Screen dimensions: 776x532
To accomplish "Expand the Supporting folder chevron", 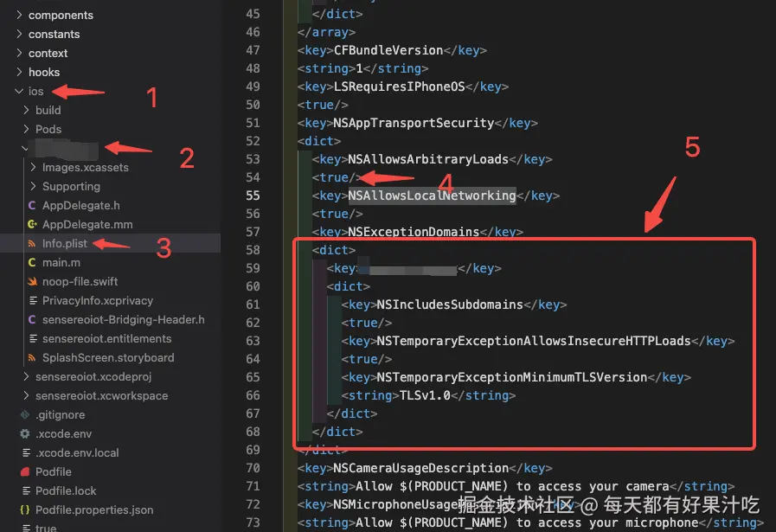I will pyautogui.click(x=33, y=186).
